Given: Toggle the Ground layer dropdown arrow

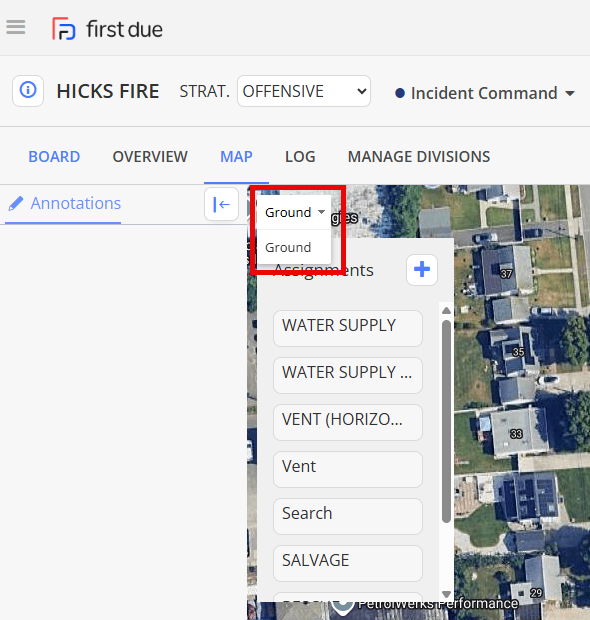Looking at the screenshot, I should click(x=321, y=212).
